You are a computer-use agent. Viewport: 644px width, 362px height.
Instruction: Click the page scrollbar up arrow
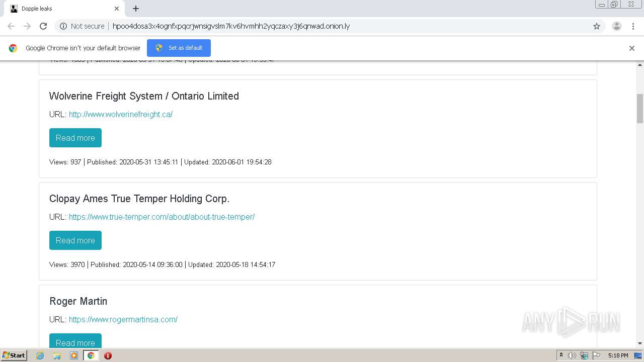[x=640, y=65]
